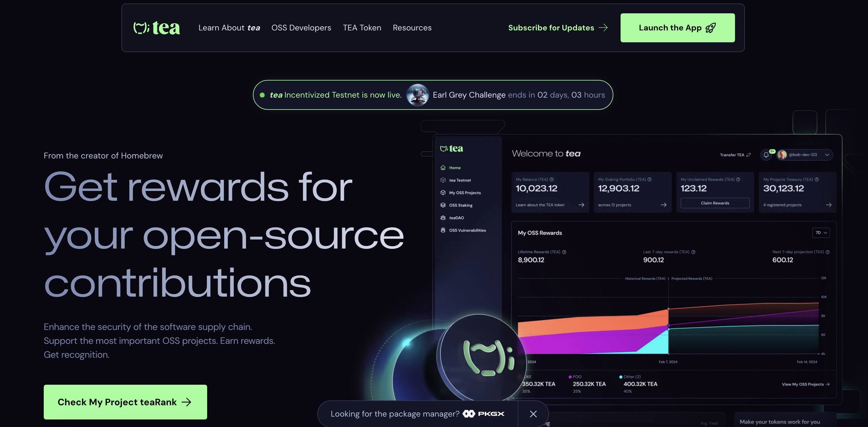This screenshot has height=427, width=868.
Task: Click arrow next to Learn about the TEA token
Action: click(x=581, y=205)
